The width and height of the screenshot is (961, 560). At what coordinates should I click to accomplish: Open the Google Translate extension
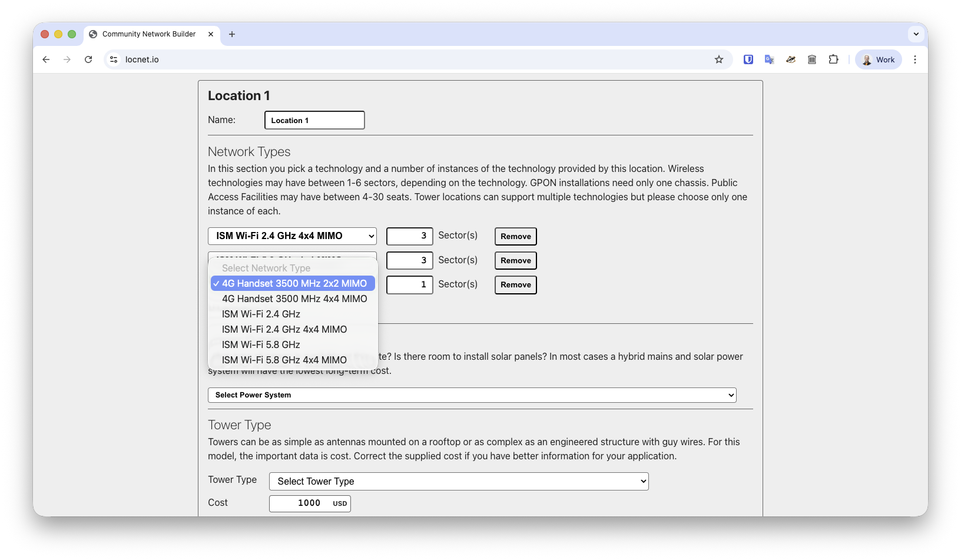pos(769,59)
